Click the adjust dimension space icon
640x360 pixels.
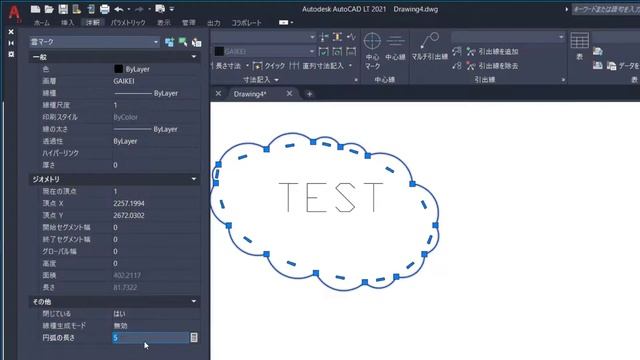pos(338,37)
